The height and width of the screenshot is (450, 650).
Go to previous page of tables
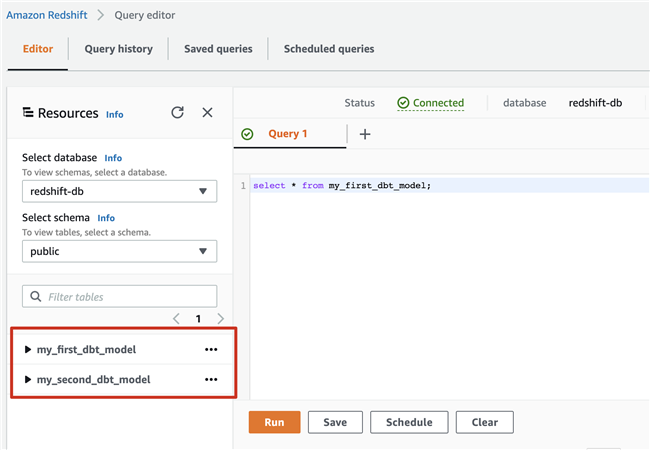pos(176,319)
